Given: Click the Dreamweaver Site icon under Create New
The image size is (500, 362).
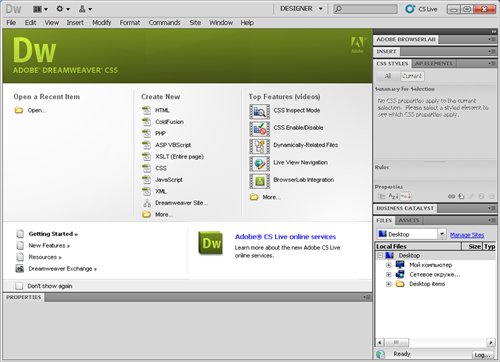Looking at the screenshot, I should tap(147, 203).
